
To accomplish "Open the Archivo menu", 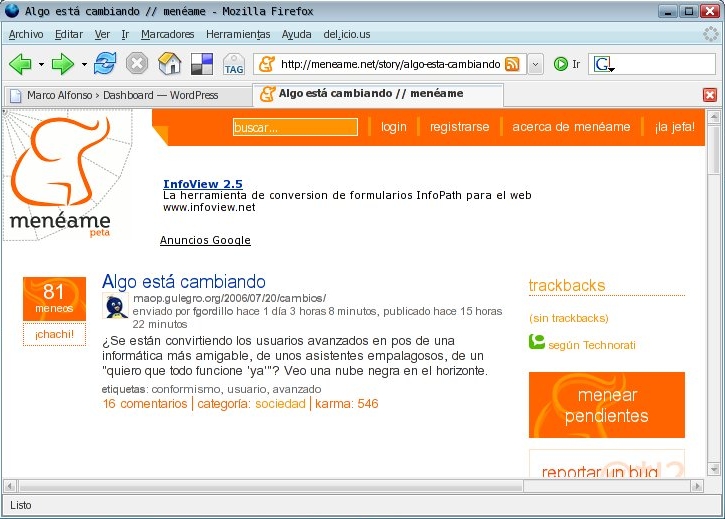I will (x=26, y=34).
